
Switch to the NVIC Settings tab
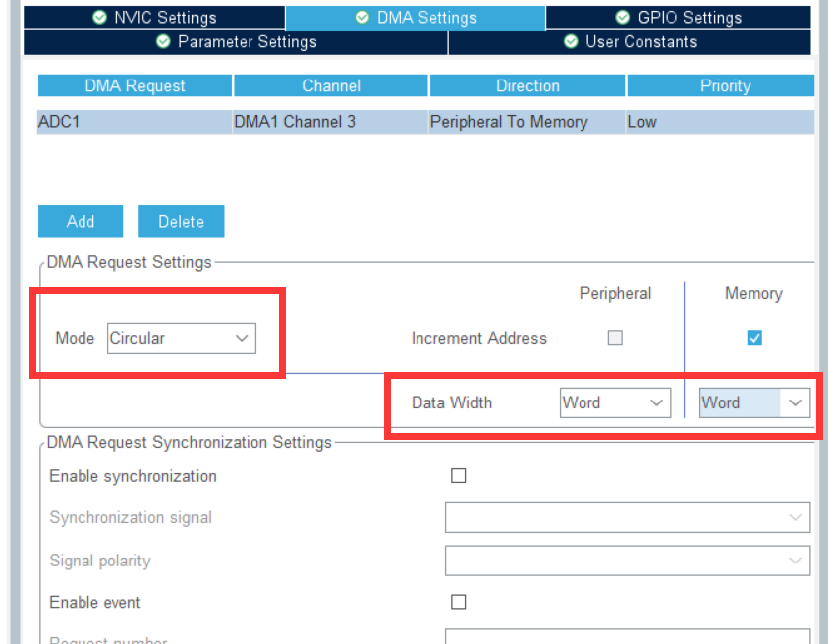(x=154, y=18)
